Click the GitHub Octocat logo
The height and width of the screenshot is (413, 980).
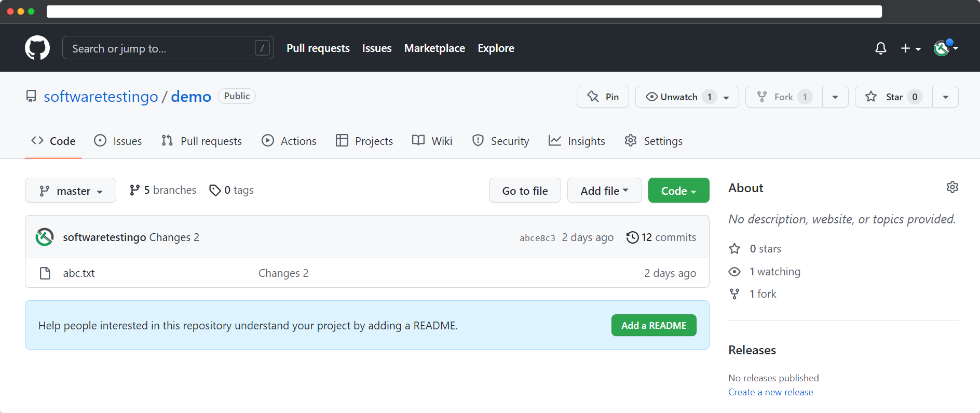[37, 48]
